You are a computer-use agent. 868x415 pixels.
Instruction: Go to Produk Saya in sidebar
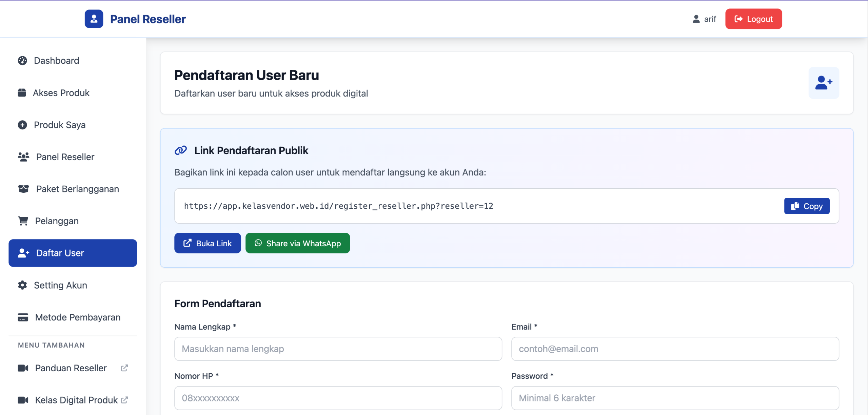[60, 125]
